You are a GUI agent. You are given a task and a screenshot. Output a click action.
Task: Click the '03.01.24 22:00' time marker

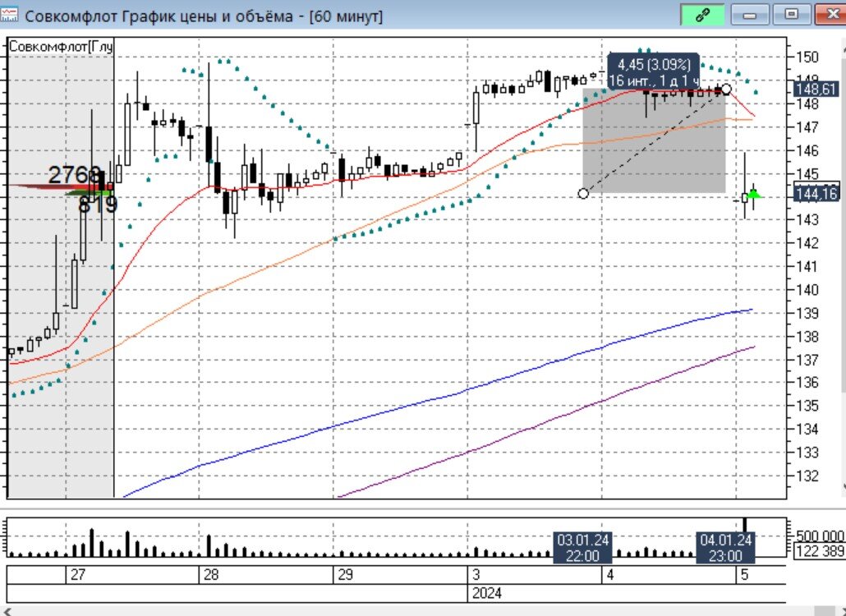(583, 548)
